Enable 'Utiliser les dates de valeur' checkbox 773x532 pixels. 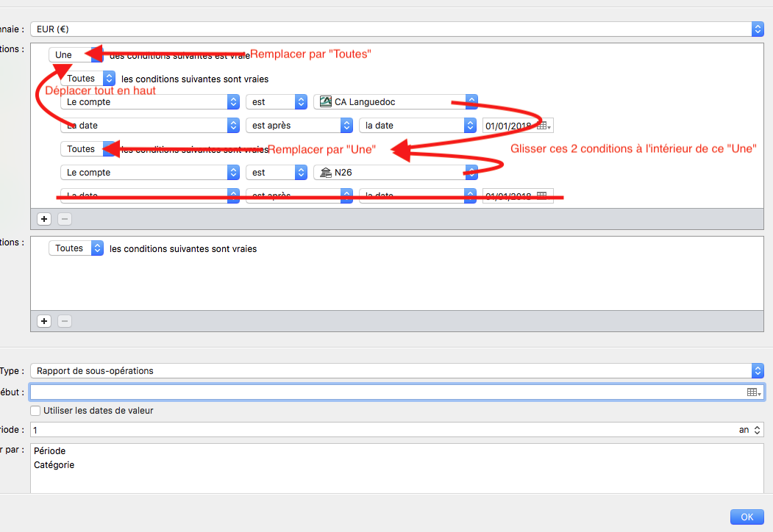pos(35,411)
